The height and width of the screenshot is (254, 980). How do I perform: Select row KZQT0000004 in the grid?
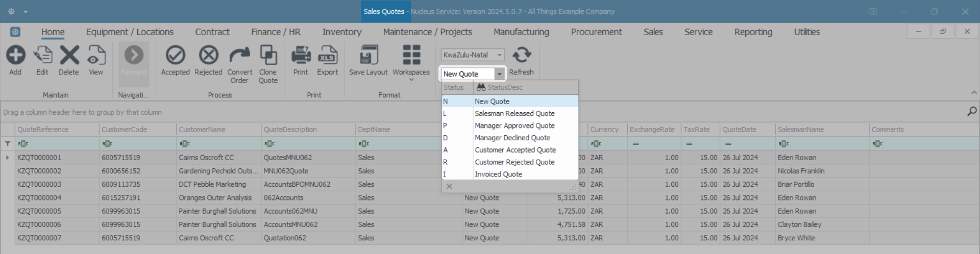39,198
